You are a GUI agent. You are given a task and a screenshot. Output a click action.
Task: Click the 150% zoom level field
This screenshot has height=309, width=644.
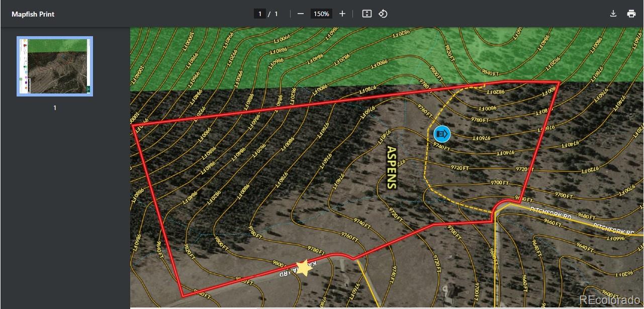(321, 14)
